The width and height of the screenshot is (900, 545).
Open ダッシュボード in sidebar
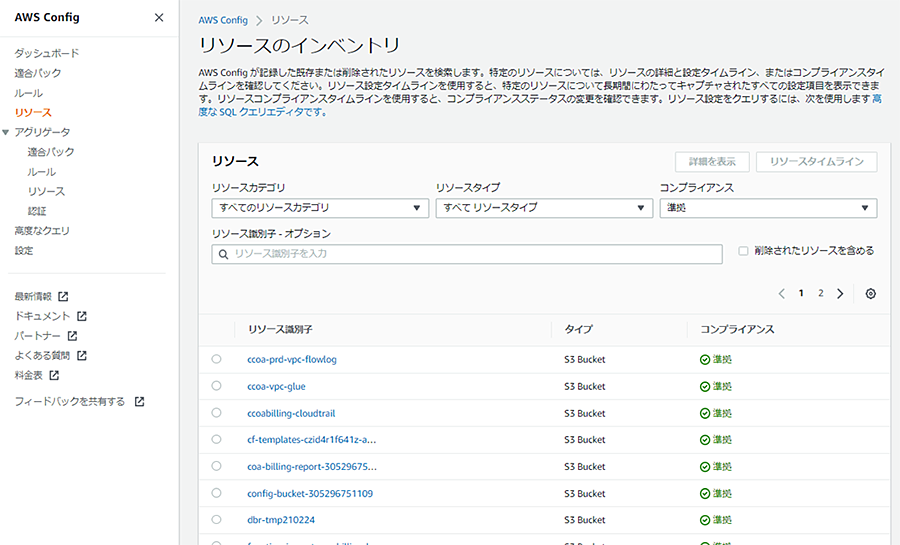click(47, 53)
